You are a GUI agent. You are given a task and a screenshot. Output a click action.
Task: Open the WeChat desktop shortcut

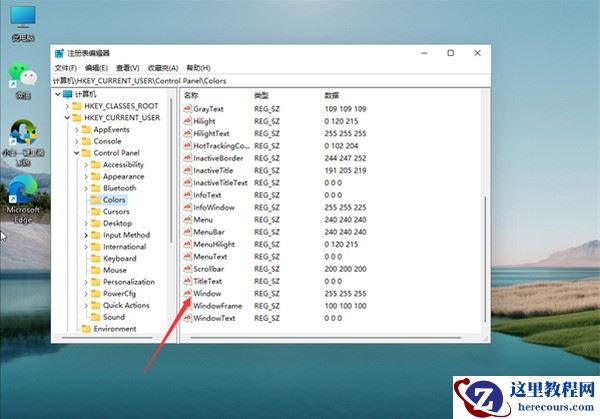(23, 81)
